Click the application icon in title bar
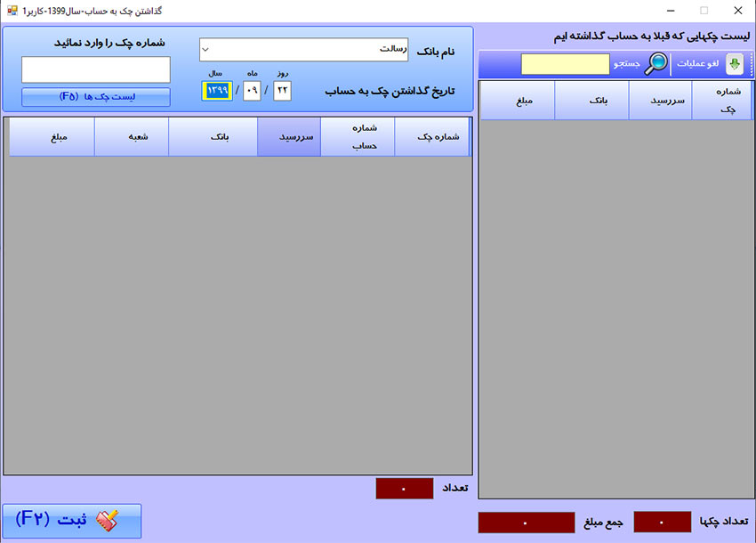The width and height of the screenshot is (756, 543). 12,10
